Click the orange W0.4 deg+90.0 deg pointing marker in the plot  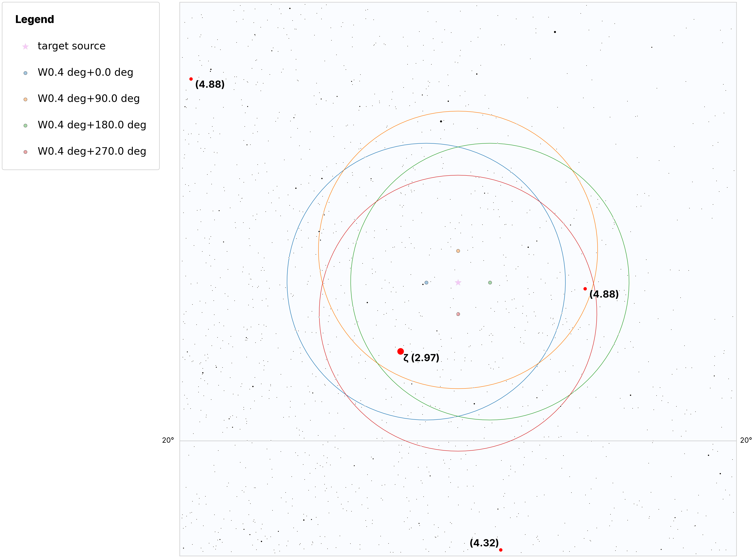(458, 251)
